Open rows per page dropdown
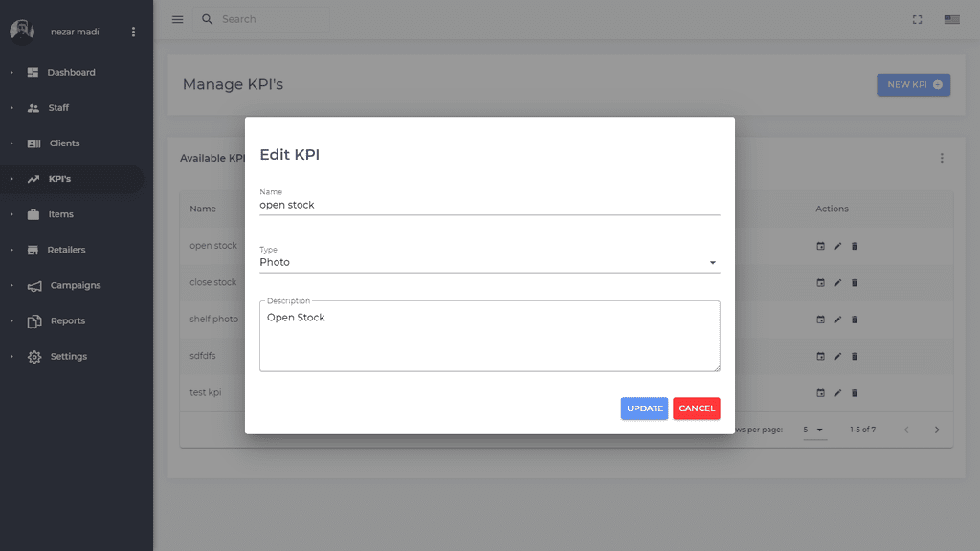Viewport: 980px width, 551px height. coord(814,430)
